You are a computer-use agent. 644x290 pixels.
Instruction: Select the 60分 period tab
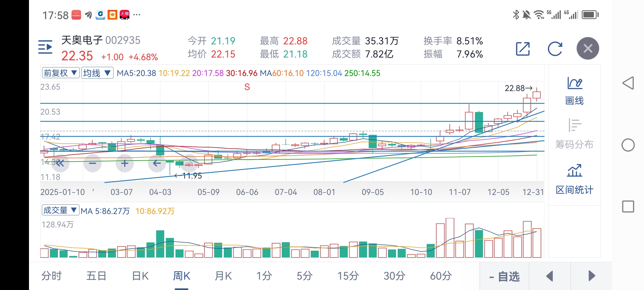441,276
